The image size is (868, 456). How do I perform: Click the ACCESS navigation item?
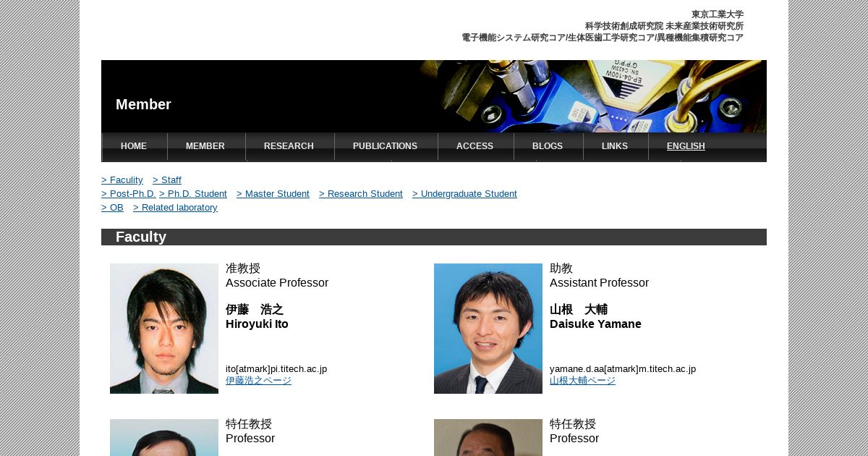tap(475, 146)
